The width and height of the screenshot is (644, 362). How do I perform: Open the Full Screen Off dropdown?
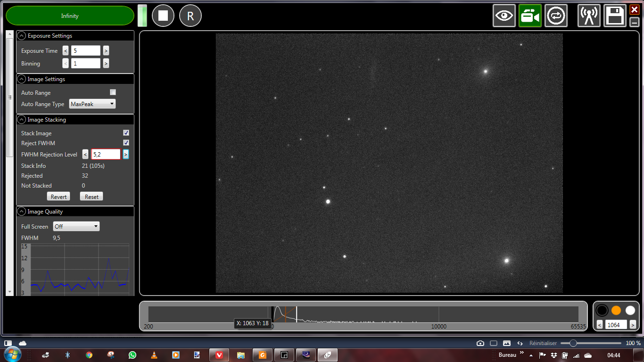pos(76,227)
